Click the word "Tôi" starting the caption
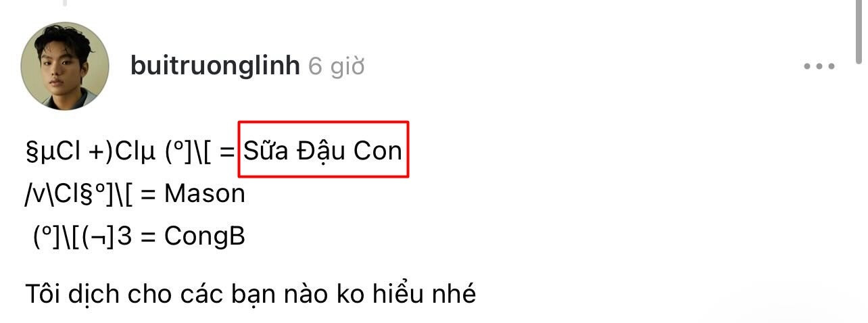Image resolution: width=868 pixels, height=323 pixels. [41, 295]
